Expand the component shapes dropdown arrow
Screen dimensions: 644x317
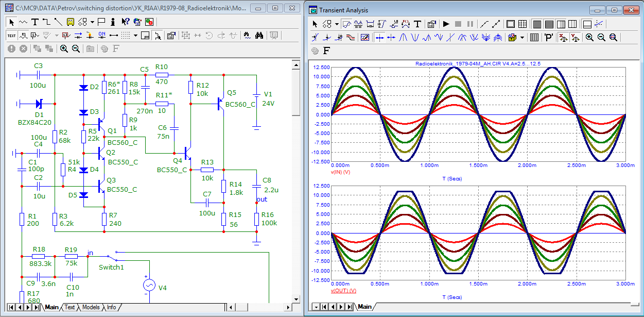(92, 22)
